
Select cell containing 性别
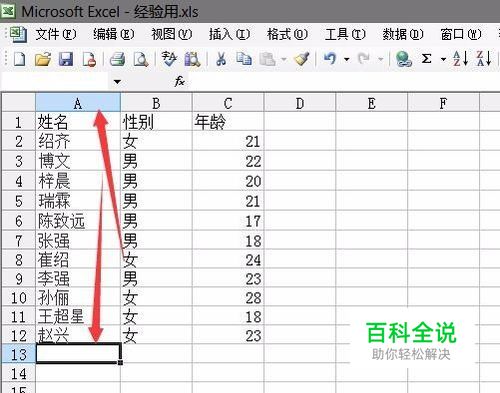(x=156, y=122)
